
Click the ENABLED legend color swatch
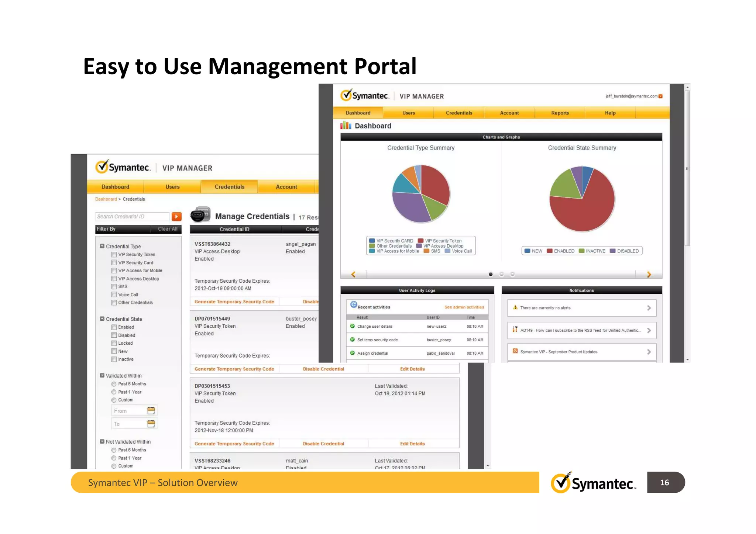550,251
